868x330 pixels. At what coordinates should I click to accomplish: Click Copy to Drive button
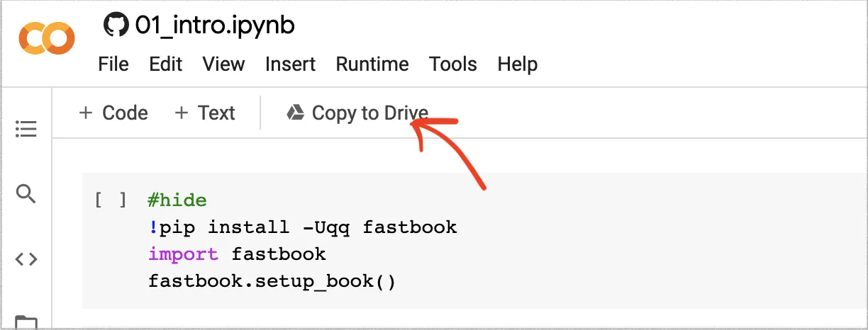tap(357, 113)
